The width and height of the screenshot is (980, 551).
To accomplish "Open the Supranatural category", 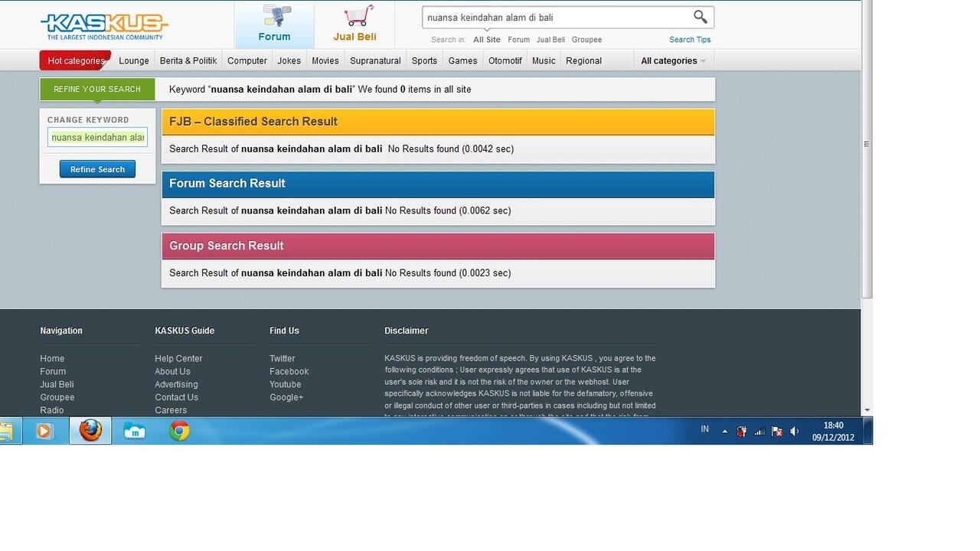I will point(375,60).
